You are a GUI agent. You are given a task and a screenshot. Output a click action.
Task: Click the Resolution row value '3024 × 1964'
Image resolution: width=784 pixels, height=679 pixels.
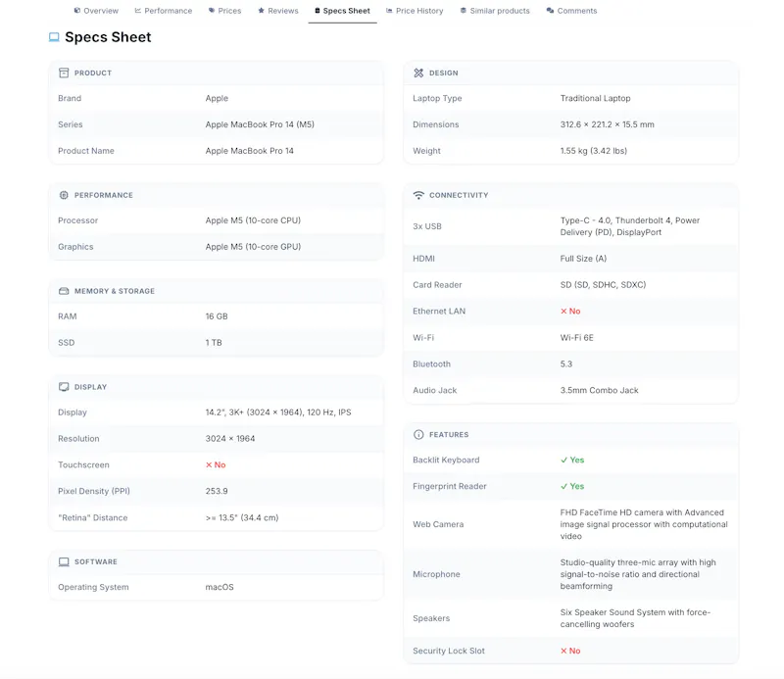pyautogui.click(x=230, y=439)
